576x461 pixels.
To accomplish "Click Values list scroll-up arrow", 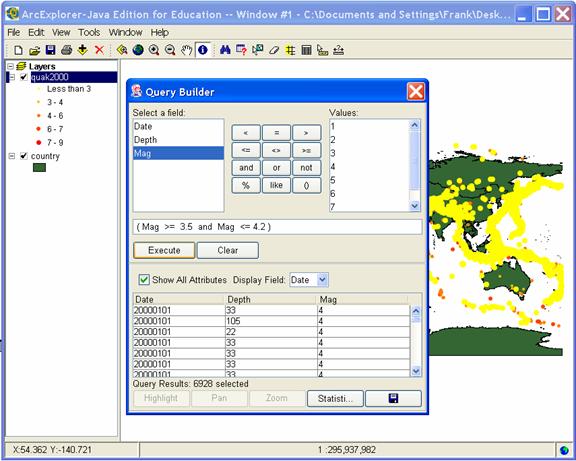I will [415, 125].
